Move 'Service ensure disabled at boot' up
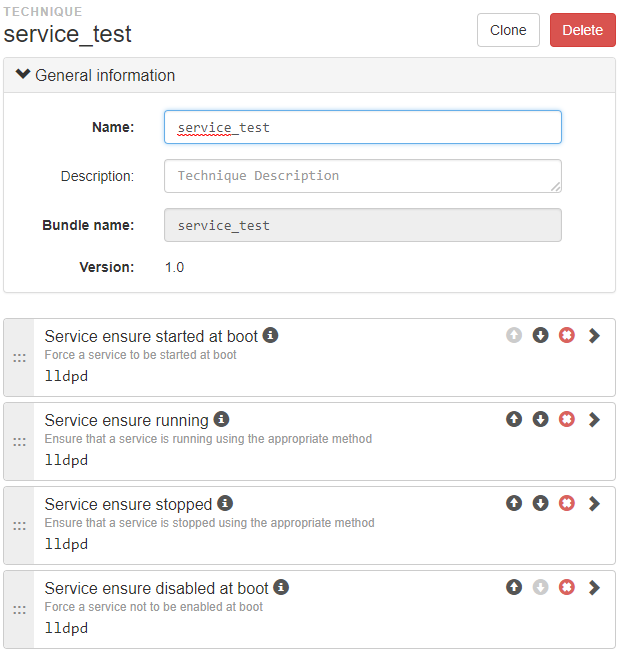Viewport: 624px width, 657px height. [x=514, y=587]
